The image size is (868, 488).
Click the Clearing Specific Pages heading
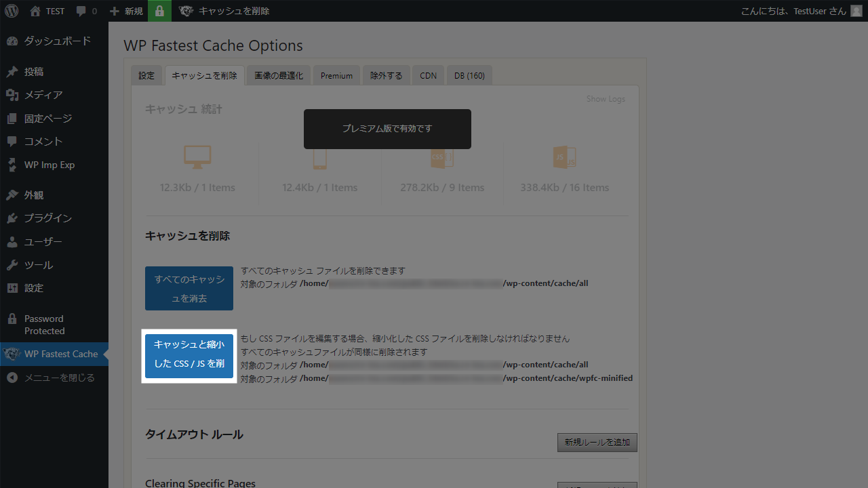click(200, 483)
